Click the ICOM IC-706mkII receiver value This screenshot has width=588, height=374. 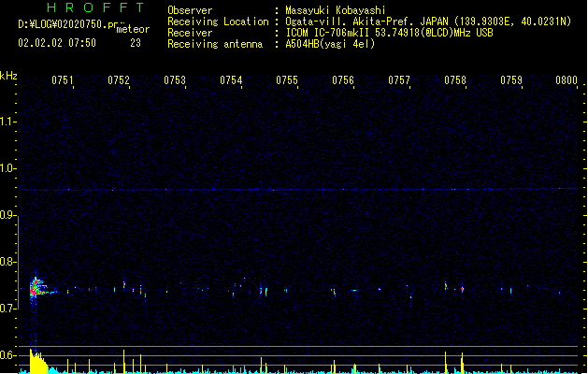[x=389, y=33]
